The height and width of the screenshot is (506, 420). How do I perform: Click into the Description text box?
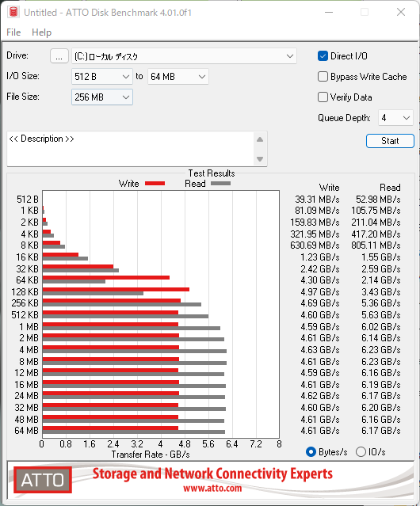pyautogui.click(x=131, y=149)
